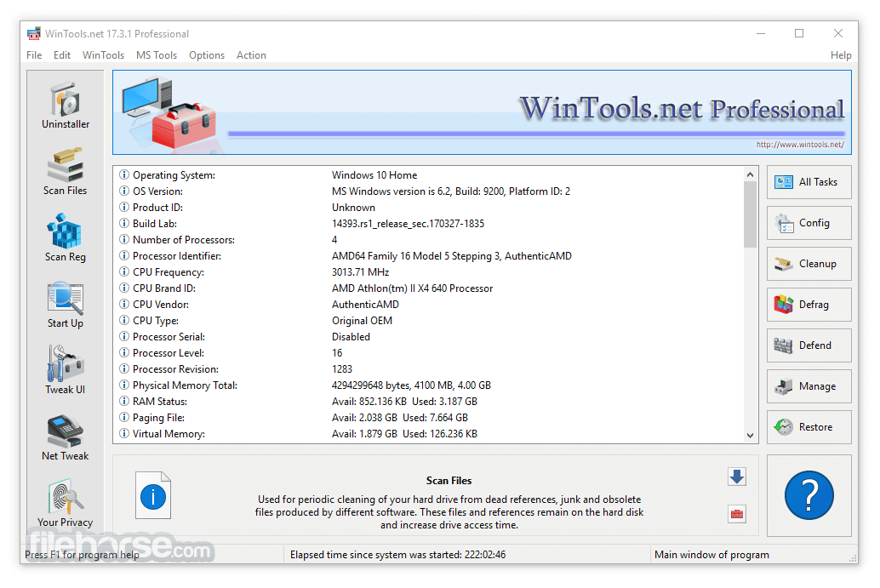Click the 'AMD Athlon(tm) II X4 640 Processor' value
The height and width of the screenshot is (588, 880).
click(412, 288)
